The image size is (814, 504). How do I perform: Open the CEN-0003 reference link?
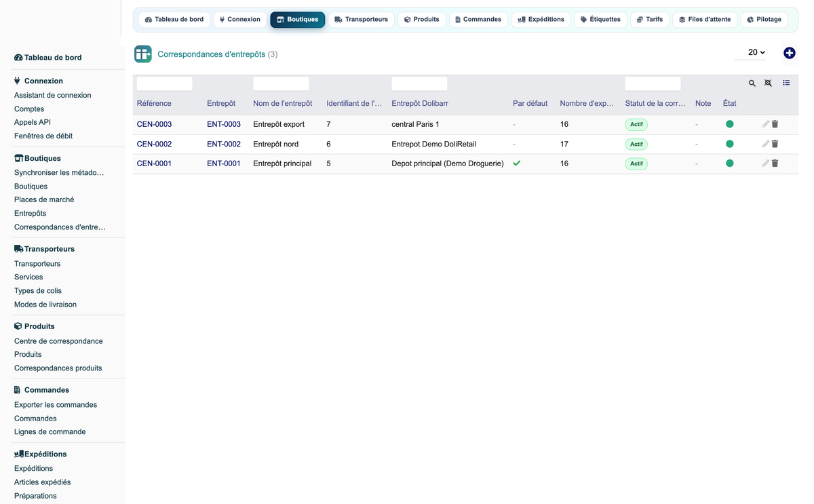pos(154,124)
